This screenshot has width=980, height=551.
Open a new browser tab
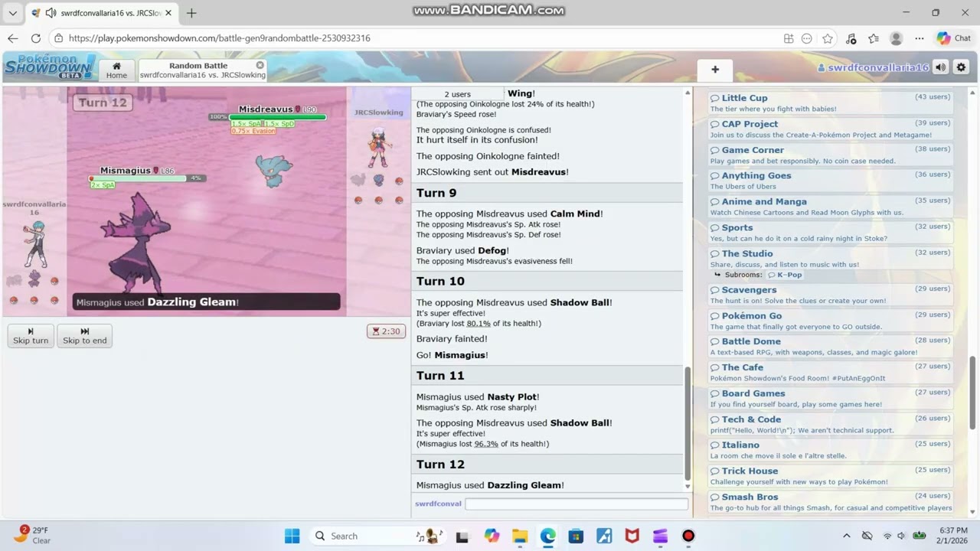pyautogui.click(x=191, y=13)
